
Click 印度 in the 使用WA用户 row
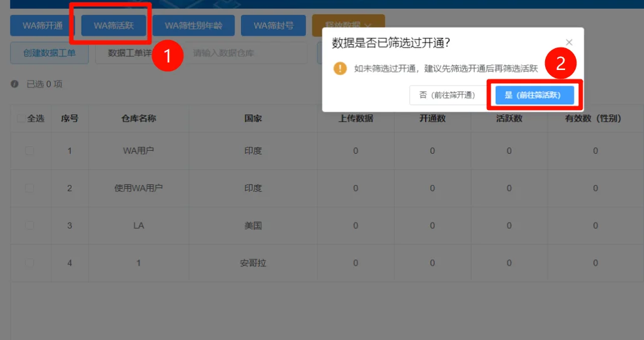click(x=253, y=188)
